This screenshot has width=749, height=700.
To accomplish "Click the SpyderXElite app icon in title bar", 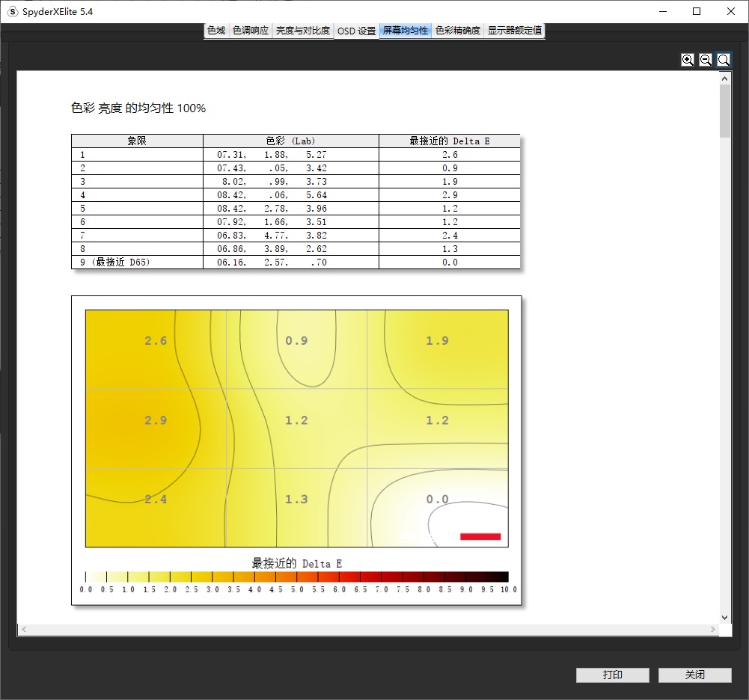I will 13,11.
